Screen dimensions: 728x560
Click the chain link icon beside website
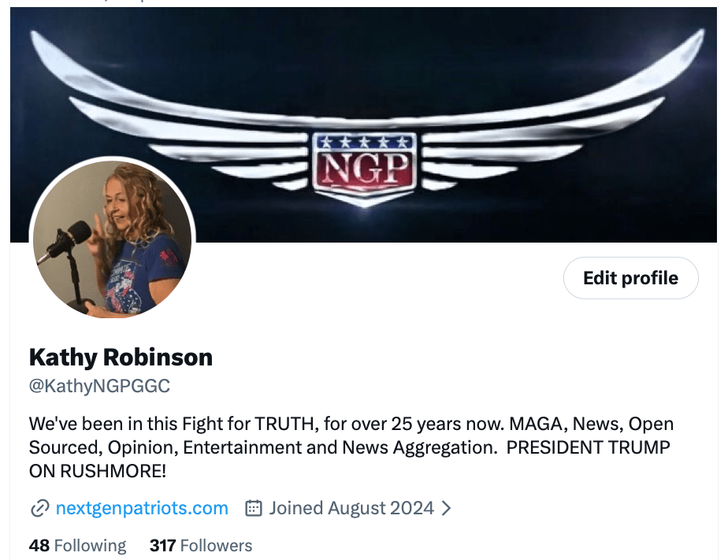click(x=39, y=508)
